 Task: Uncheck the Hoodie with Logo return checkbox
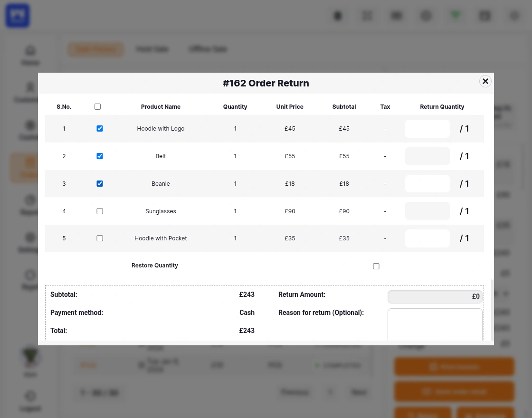click(100, 128)
